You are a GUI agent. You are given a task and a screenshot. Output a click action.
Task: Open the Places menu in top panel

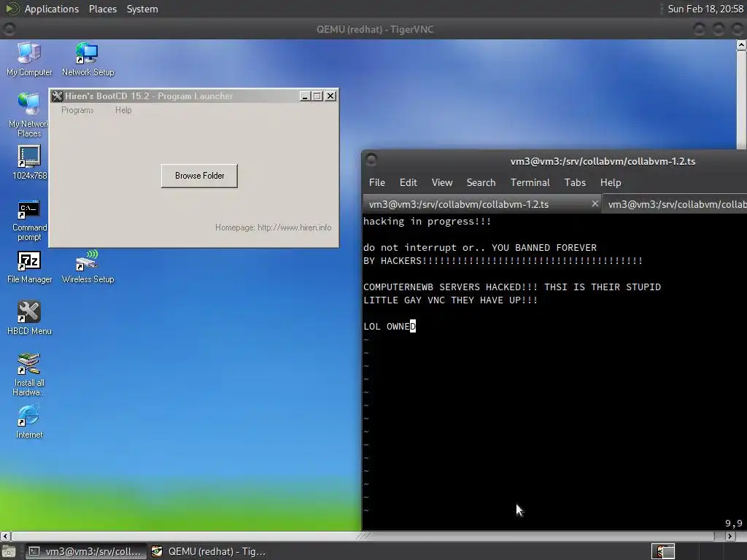tap(102, 9)
